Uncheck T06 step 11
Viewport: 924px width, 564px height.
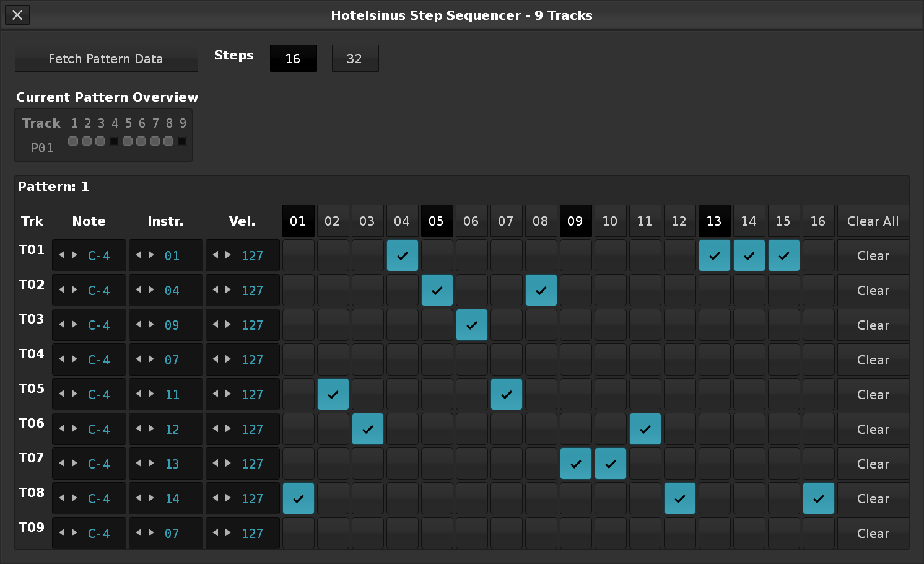pyautogui.click(x=645, y=429)
